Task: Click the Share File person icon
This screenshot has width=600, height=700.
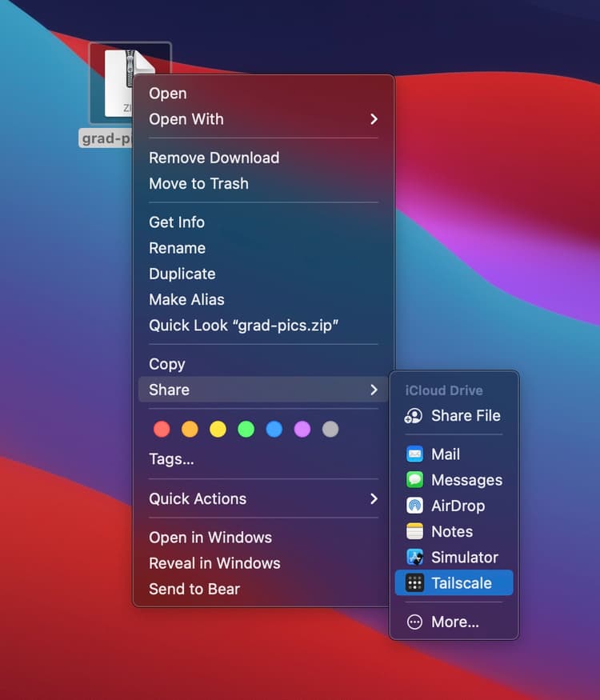Action: point(414,416)
